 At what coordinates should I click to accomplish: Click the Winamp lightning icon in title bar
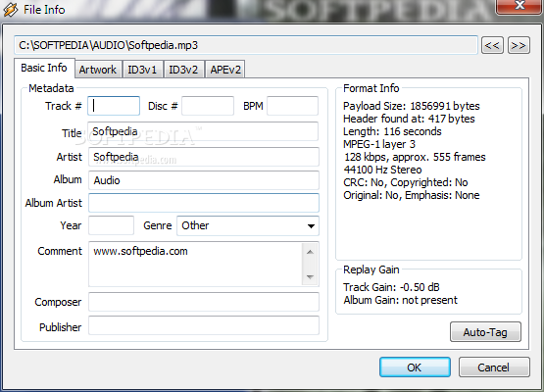pos(11,10)
